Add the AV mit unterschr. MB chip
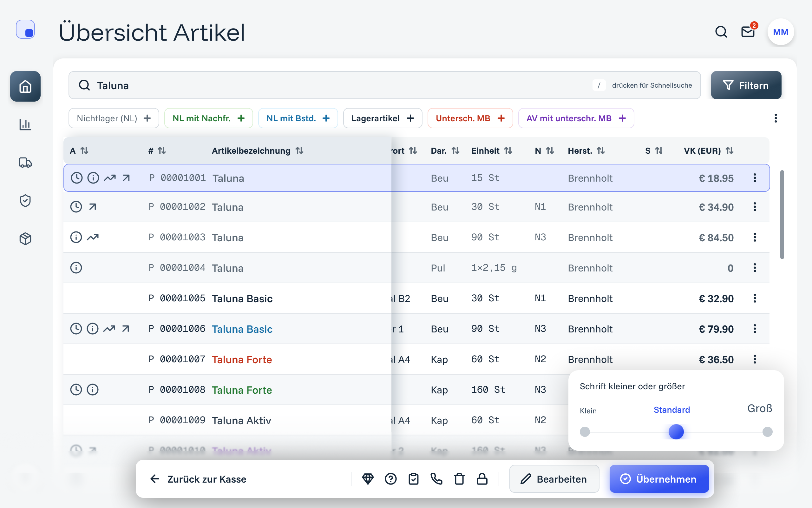The image size is (812, 508). pyautogui.click(x=576, y=118)
